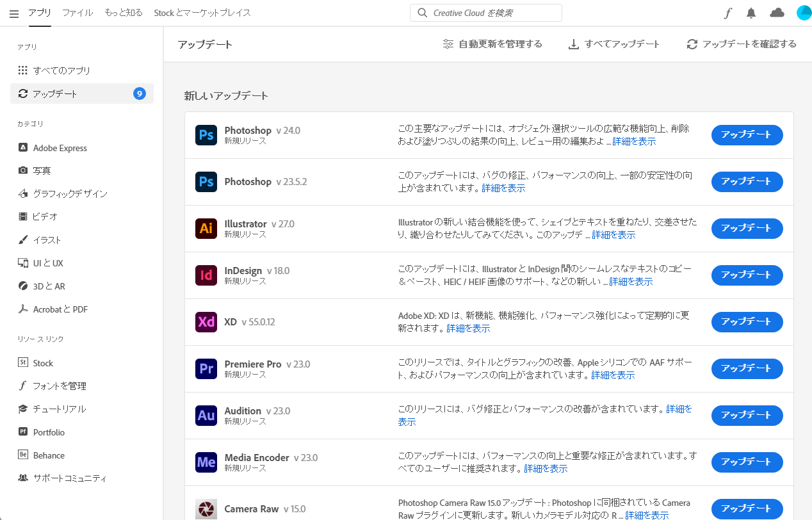Screen dimensions: 812x520
Task: Click the Photoshop v 23.5.2 app icon
Action: coord(206,182)
